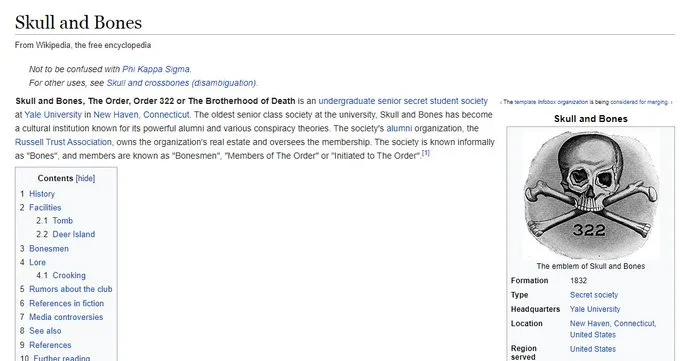
Task: Go to References section in contents
Action: pyautogui.click(x=50, y=345)
